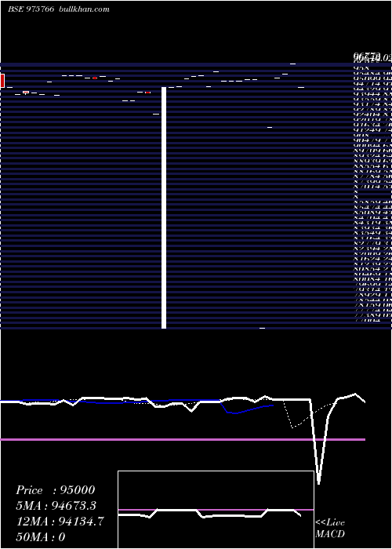The image size is (392, 549).
Task: Select the 5MA : 94673.3 value
Action: pyautogui.click(x=56, y=506)
